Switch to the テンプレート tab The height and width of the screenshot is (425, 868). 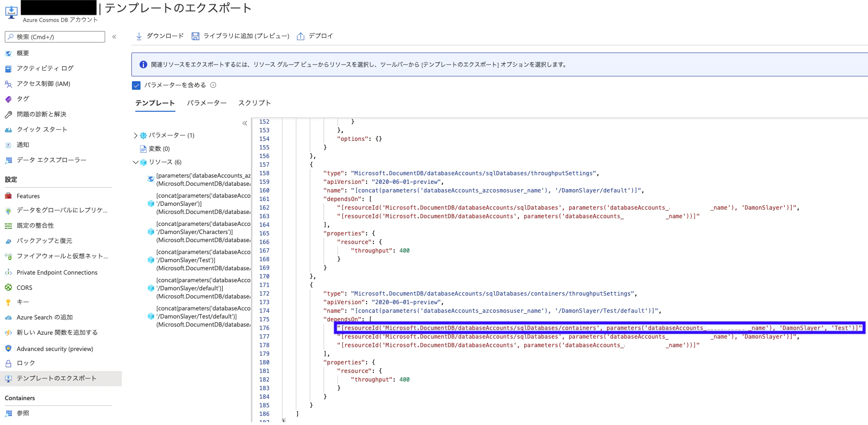[x=155, y=103]
